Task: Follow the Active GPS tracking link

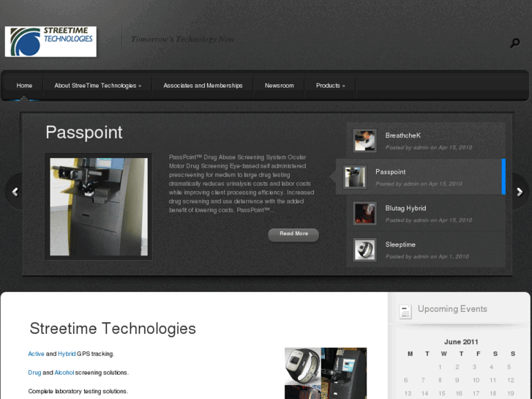Action: point(36,354)
